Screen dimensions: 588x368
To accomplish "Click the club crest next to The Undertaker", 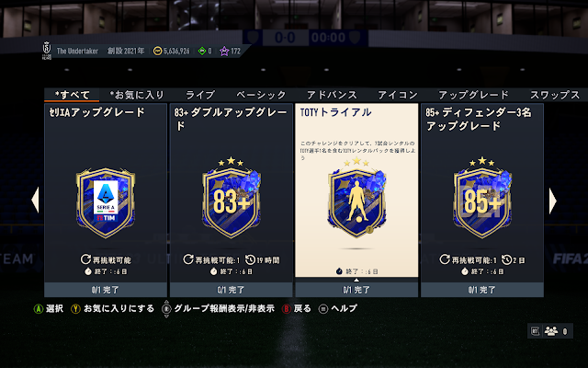I will [x=47, y=51].
